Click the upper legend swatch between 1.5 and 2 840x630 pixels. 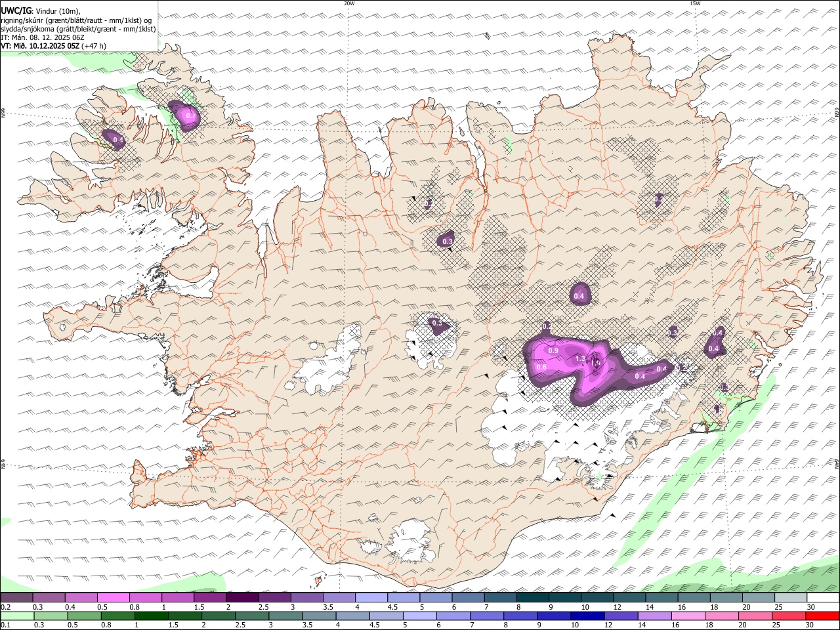(x=210, y=598)
